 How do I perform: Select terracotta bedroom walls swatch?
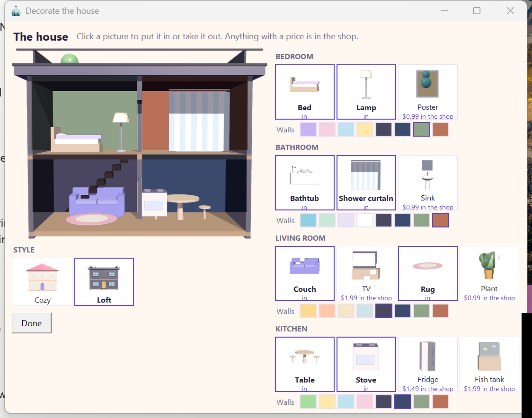tap(441, 130)
